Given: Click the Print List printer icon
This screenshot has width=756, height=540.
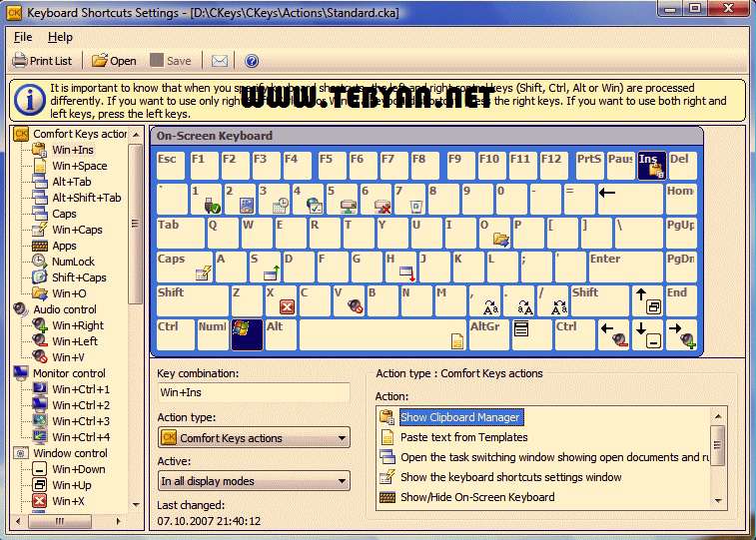Looking at the screenshot, I should [x=20, y=61].
